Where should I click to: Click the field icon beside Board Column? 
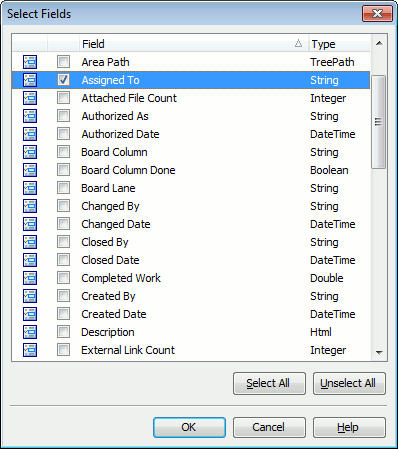coord(30,152)
